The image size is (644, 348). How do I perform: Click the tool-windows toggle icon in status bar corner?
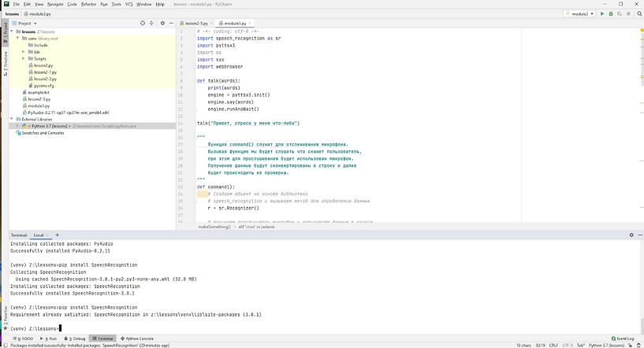[x=6, y=346]
